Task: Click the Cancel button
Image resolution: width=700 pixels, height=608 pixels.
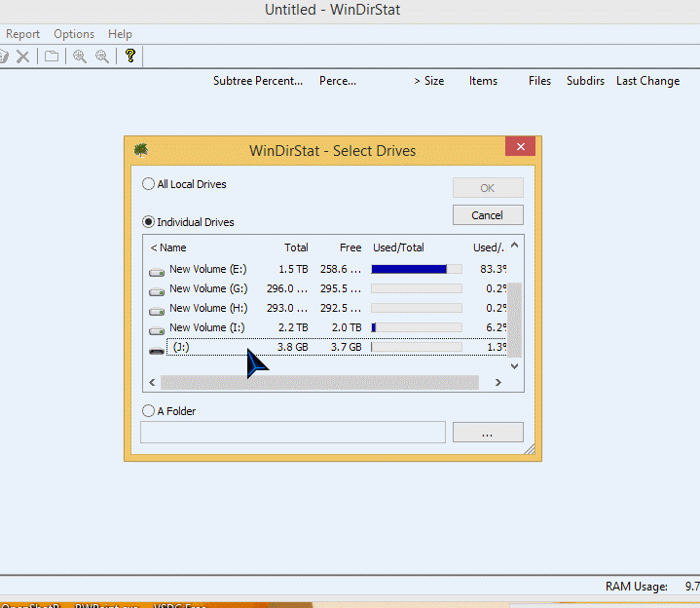Action: pos(488,215)
